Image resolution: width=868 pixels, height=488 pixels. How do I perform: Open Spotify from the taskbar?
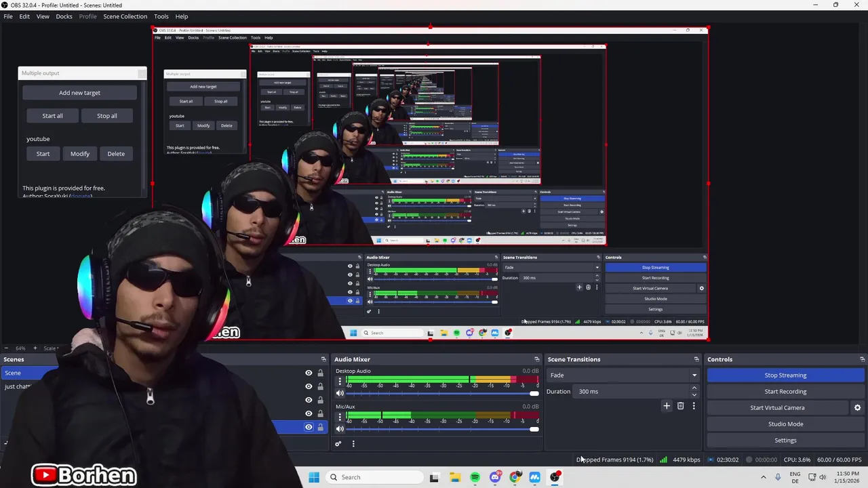click(475, 477)
